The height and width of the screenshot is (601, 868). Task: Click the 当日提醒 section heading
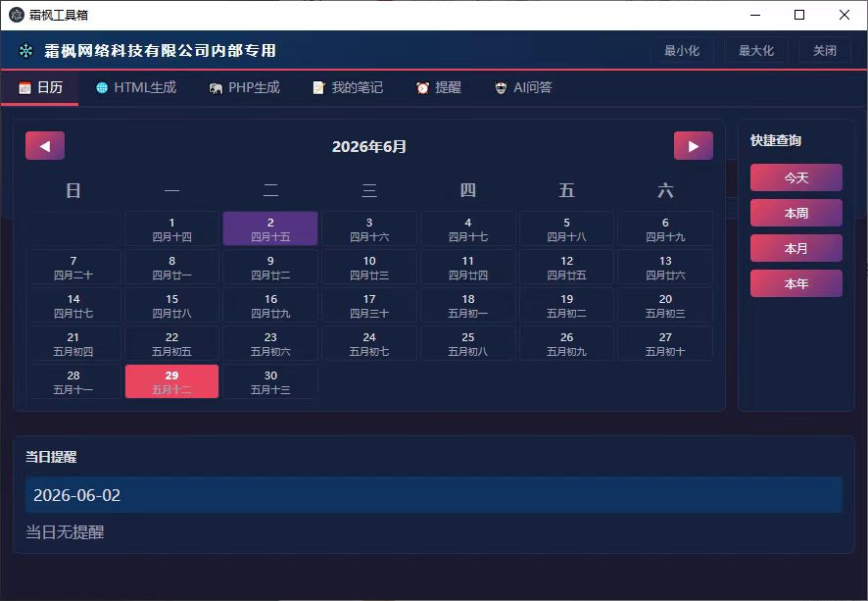51,457
